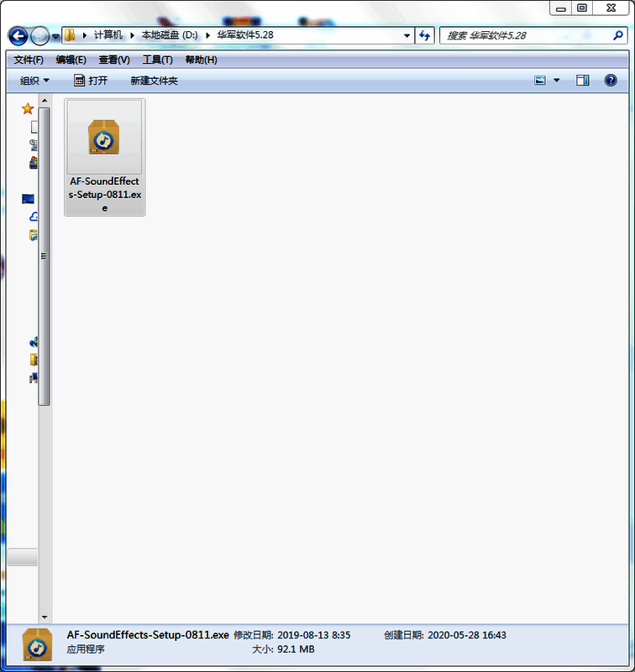635x672 pixels.
Task: Select the desktop icon in sidebar
Action: point(29,199)
